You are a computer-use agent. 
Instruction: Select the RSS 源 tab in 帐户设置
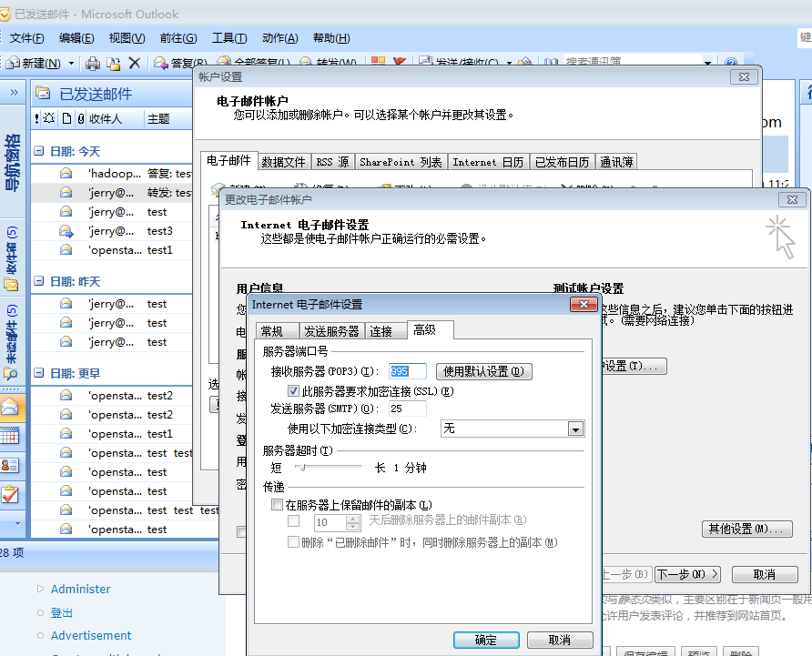(x=332, y=162)
